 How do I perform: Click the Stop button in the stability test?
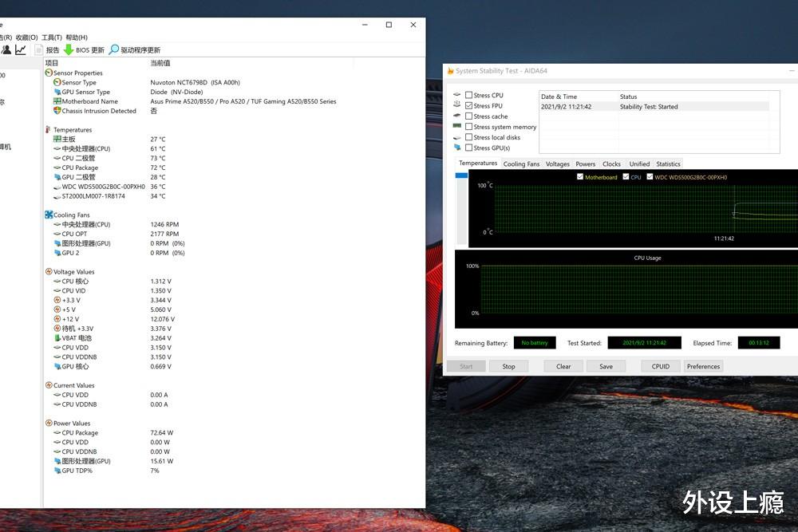509,366
